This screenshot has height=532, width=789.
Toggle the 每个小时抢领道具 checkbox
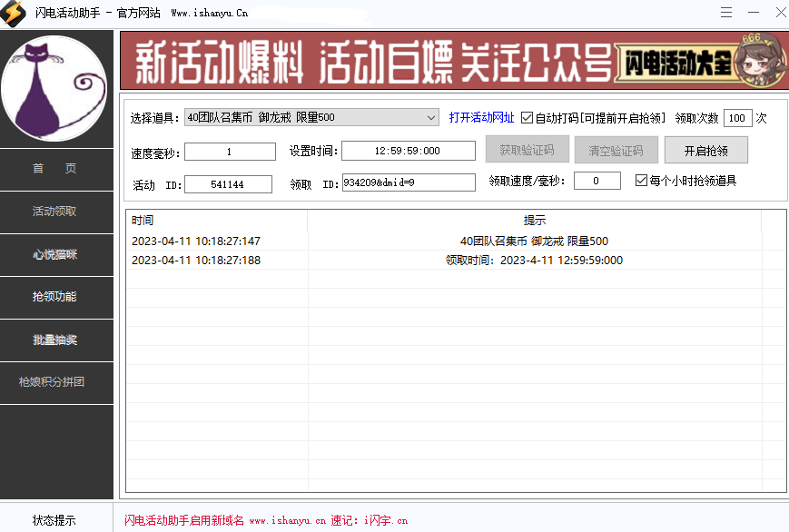[641, 180]
